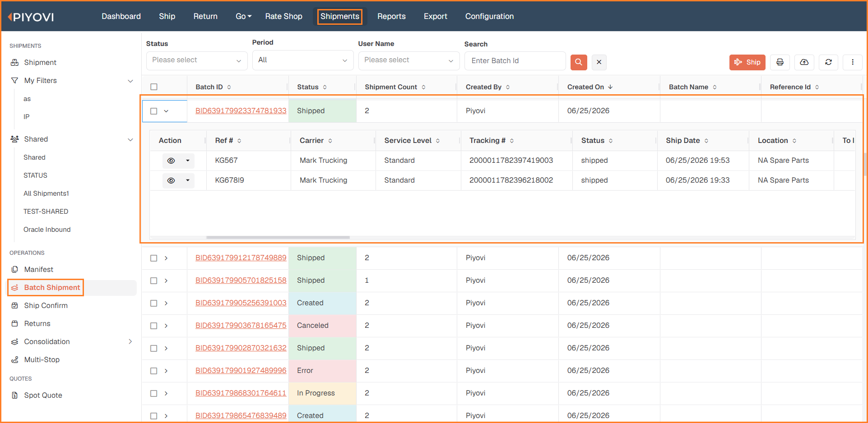View shipment KG678I9 with eye icon
The height and width of the screenshot is (423, 868).
point(171,180)
